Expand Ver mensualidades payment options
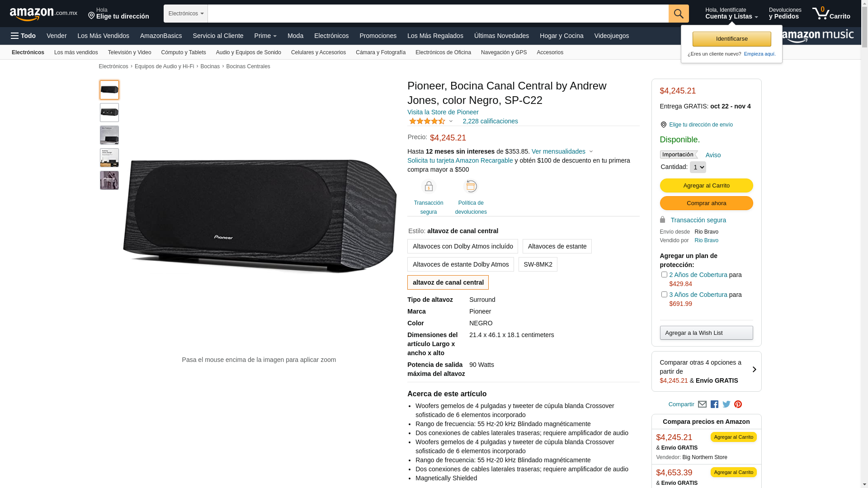This screenshot has height=488, width=868. (562, 151)
